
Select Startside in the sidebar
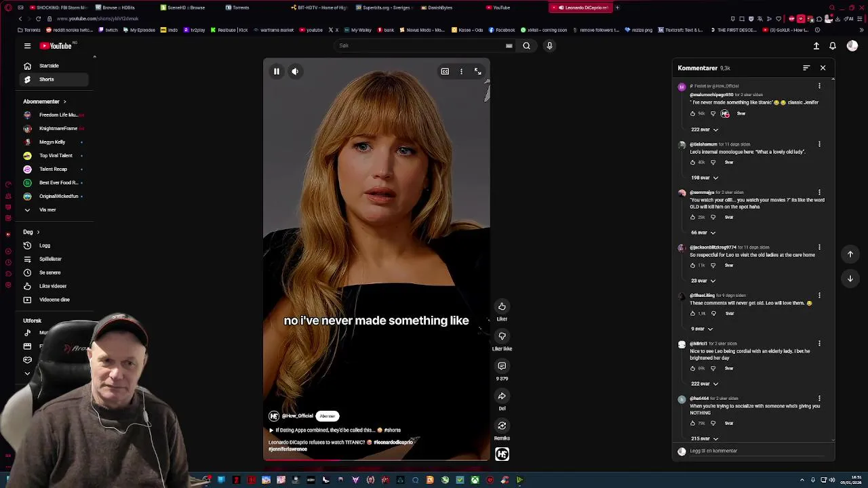point(54,66)
